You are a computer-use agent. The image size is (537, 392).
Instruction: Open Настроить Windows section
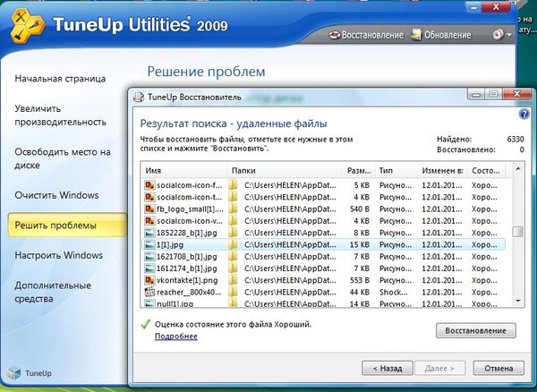[x=58, y=255]
